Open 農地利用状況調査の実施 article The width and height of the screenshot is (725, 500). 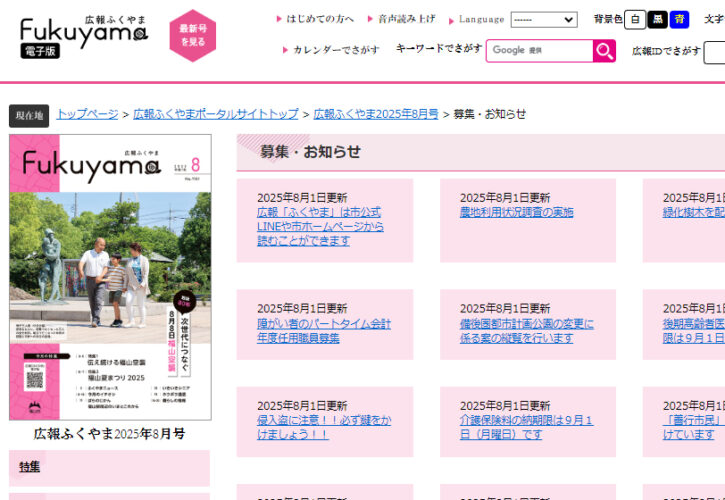pyautogui.click(x=516, y=212)
